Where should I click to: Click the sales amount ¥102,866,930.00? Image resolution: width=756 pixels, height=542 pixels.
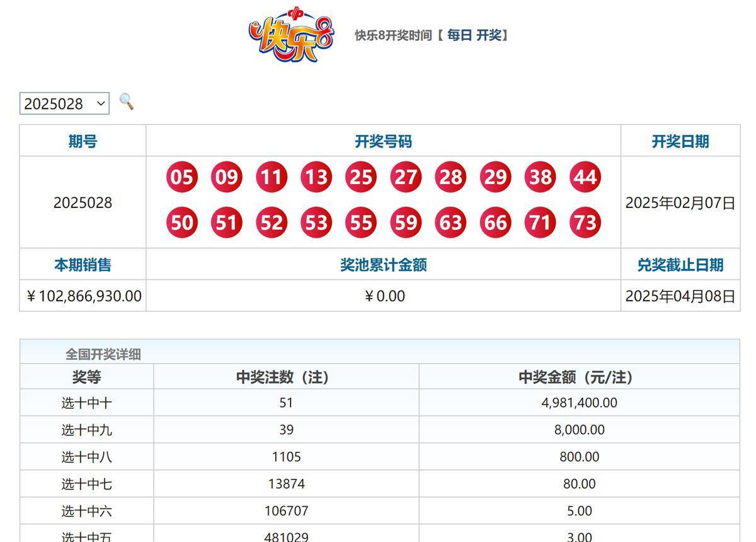coord(83,296)
